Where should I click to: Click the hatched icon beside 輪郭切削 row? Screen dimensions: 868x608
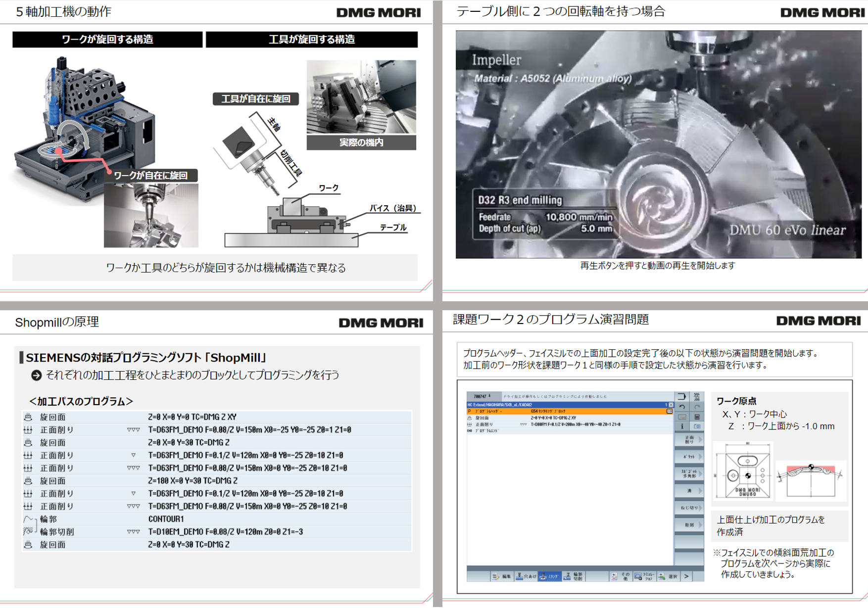coord(29,531)
